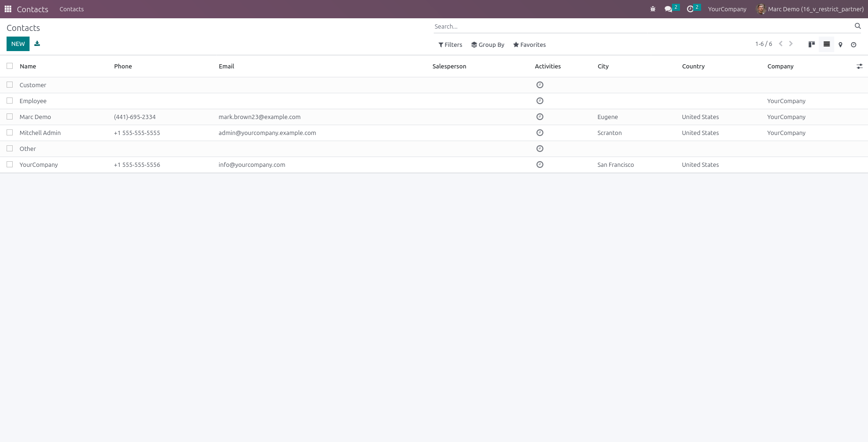Viewport: 868px width, 442px height.
Task: Click activity clock for Employee row
Action: (540, 101)
